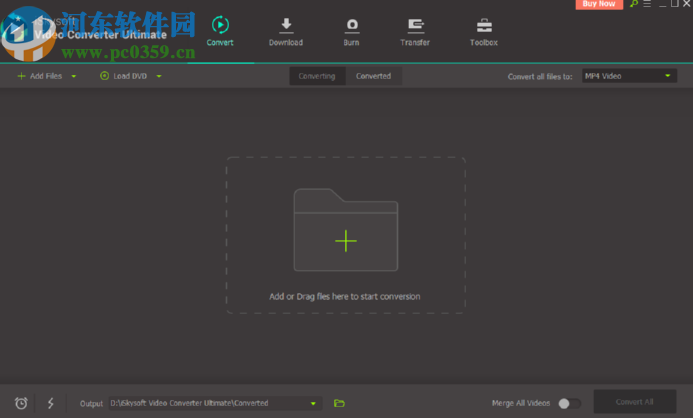Click the Buy Now button
The image size is (693, 418).
tap(599, 4)
